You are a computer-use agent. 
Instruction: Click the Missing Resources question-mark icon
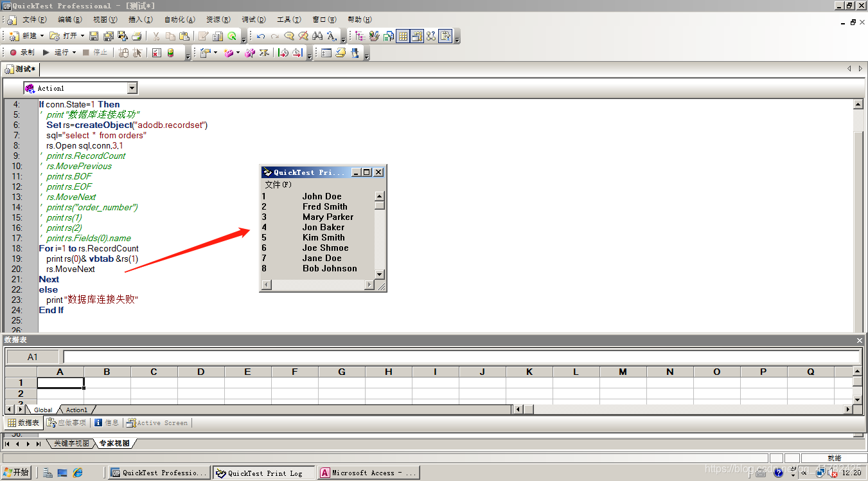pos(431,36)
